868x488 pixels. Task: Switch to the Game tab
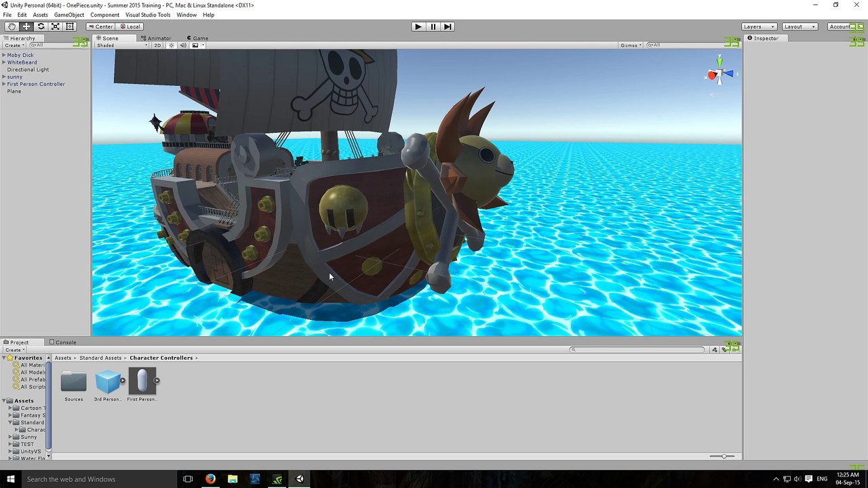(x=197, y=38)
